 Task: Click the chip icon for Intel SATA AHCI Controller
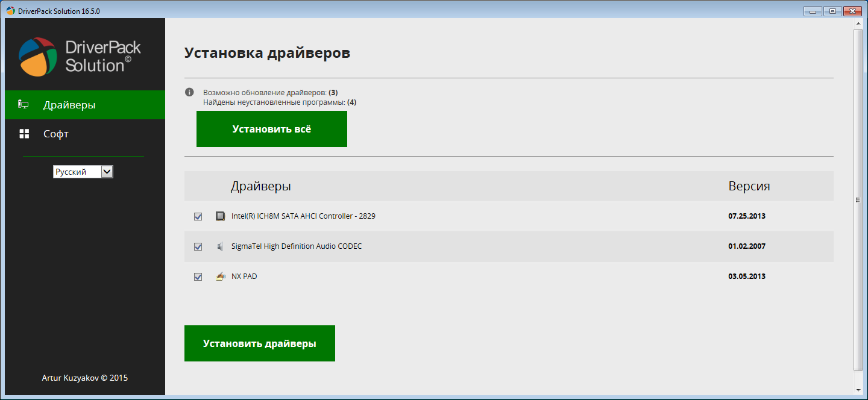pyautogui.click(x=220, y=216)
